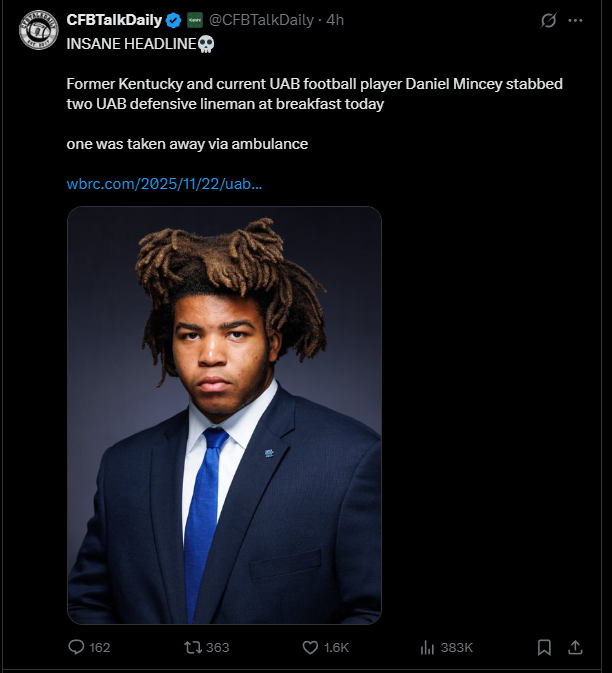The width and height of the screenshot is (612, 673).
Task: Bookmark this post
Action: (x=544, y=647)
